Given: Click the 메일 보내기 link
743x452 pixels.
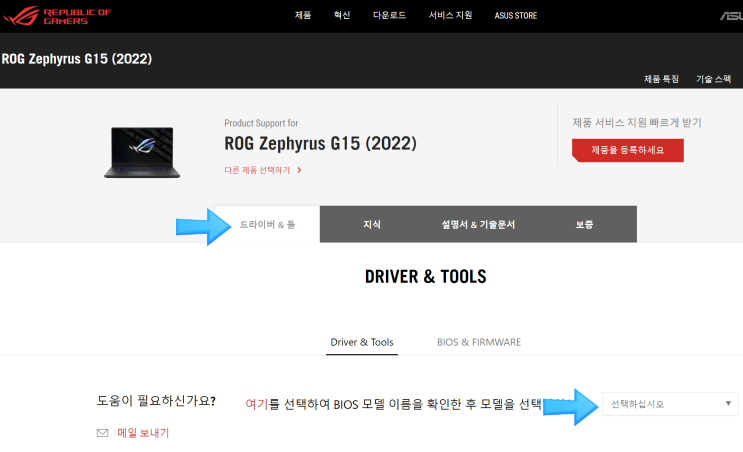Looking at the screenshot, I should (x=143, y=433).
